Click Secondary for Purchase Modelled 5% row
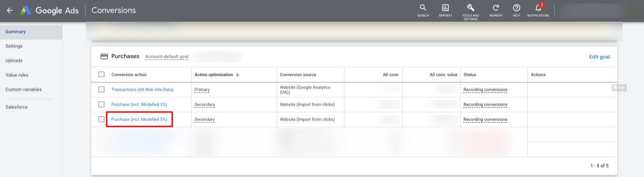The image size is (644, 177). click(204, 119)
